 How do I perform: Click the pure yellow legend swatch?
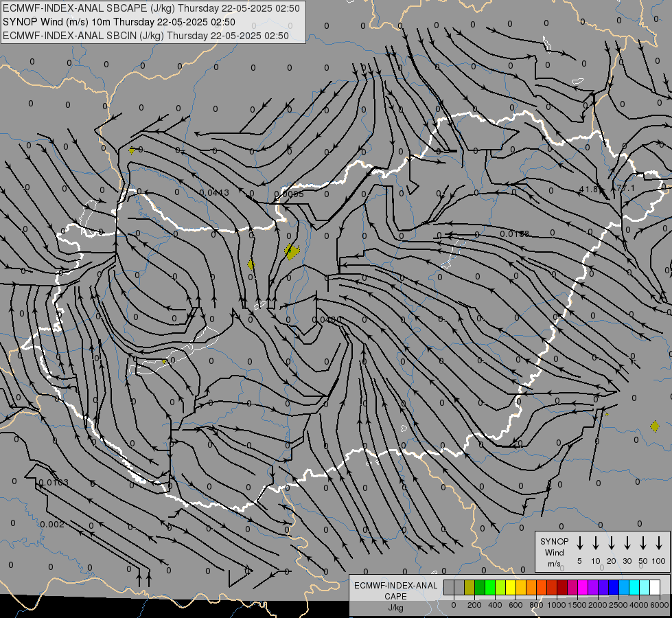(511, 588)
